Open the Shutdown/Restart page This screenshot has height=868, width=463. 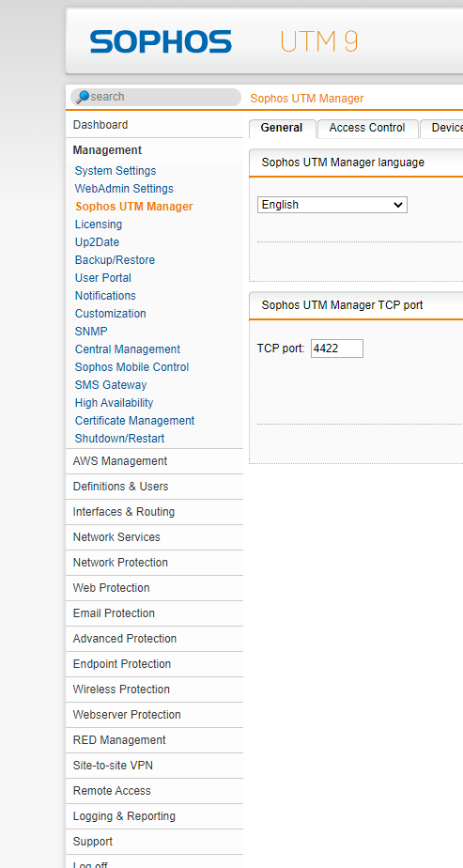(x=119, y=439)
